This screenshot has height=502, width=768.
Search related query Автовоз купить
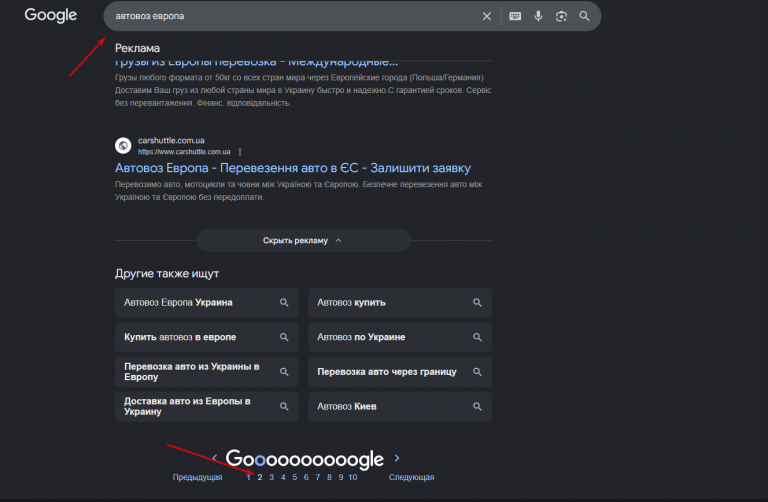tap(400, 303)
